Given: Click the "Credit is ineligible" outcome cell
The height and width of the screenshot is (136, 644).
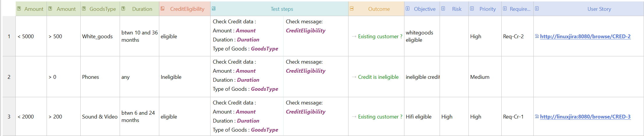Looking at the screenshot, I should pyautogui.click(x=378, y=77).
